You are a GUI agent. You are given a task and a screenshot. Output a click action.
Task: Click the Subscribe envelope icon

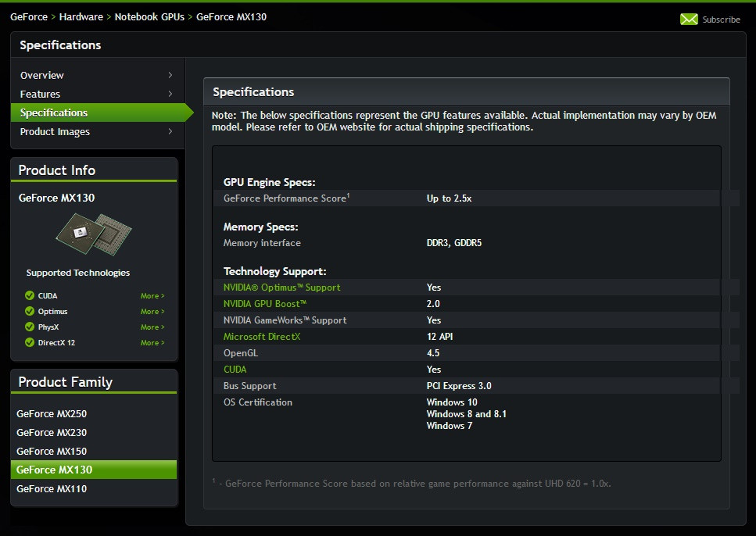pyautogui.click(x=688, y=19)
